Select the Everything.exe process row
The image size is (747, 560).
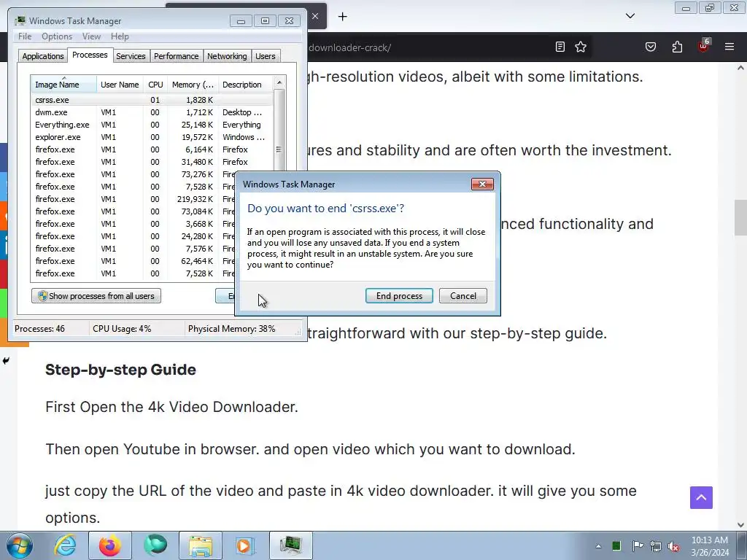tap(152, 125)
